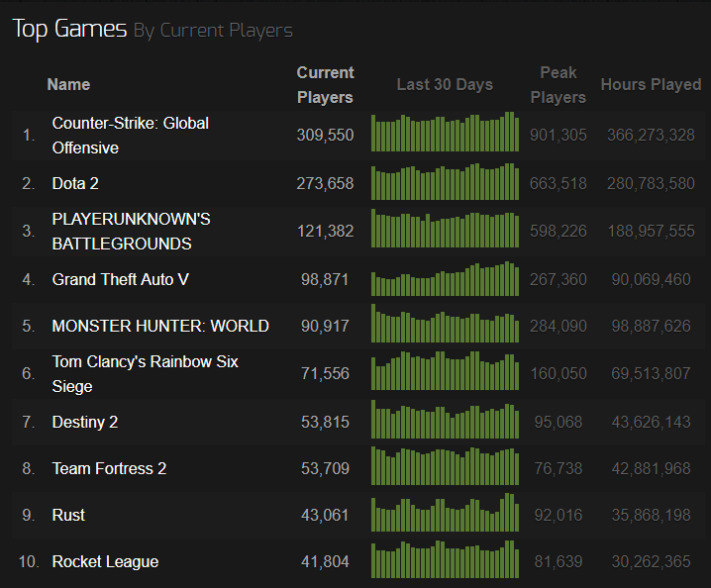Click peak players value 598,226
The width and height of the screenshot is (711, 588).
[559, 232]
